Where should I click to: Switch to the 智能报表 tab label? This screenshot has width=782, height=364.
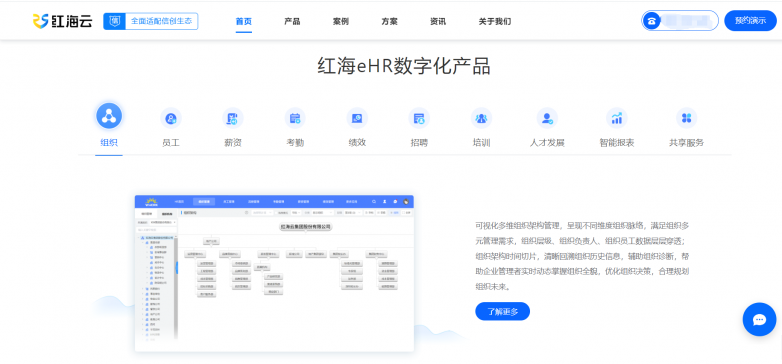pyautogui.click(x=617, y=143)
